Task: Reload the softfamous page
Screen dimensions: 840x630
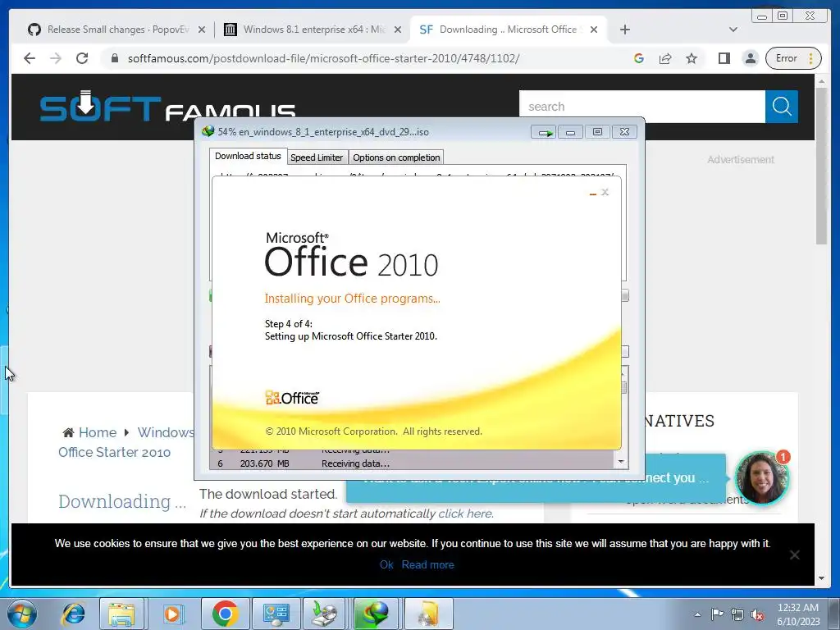Action: (82, 58)
